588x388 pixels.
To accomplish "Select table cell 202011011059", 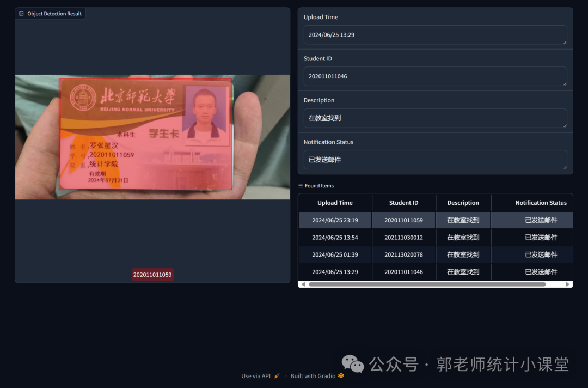I will (403, 220).
